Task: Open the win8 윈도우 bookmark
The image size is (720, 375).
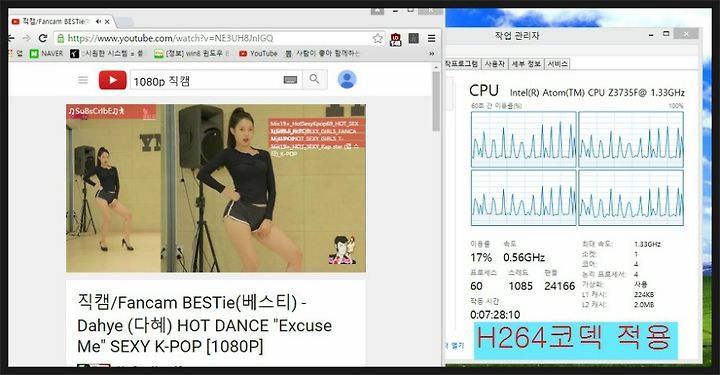Action: 191,54
